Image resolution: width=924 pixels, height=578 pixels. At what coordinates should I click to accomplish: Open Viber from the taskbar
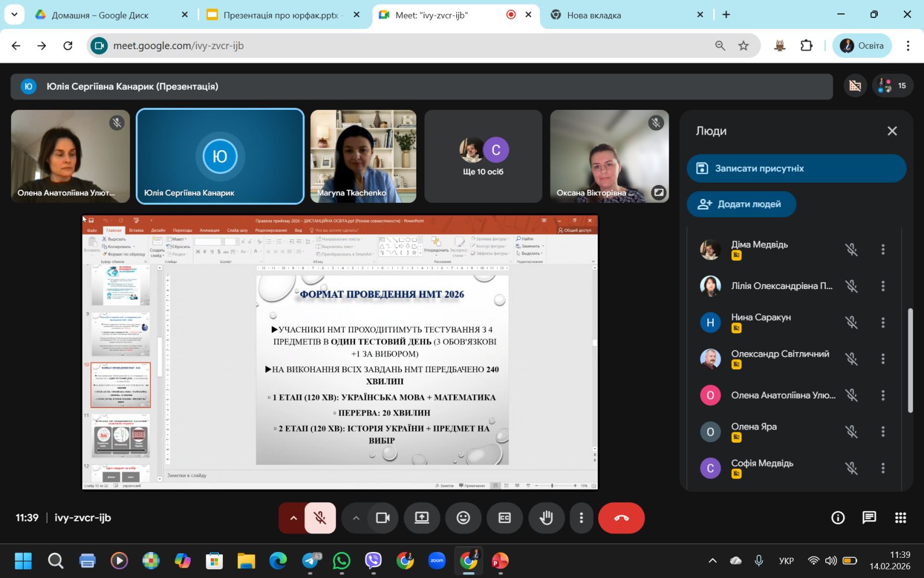coord(373,561)
